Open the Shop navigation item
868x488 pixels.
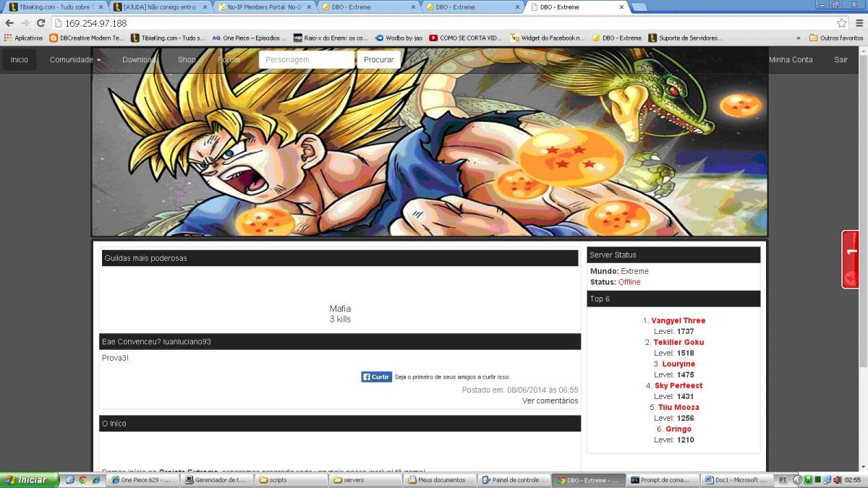(x=187, y=59)
